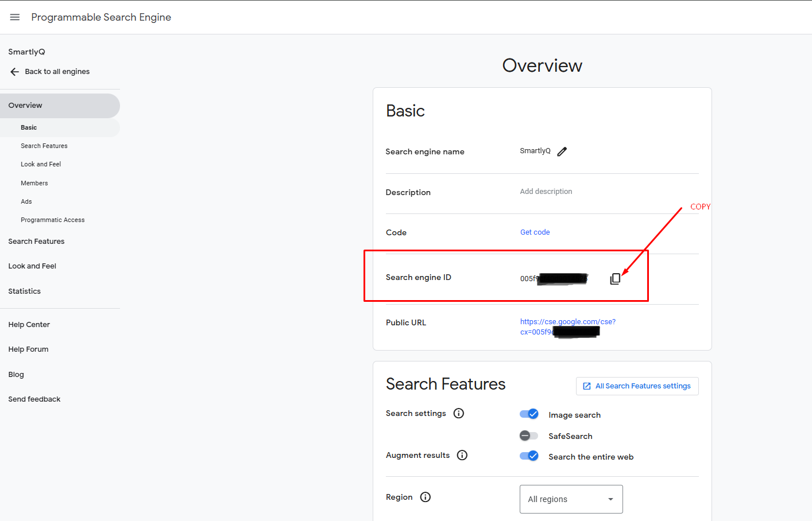812x521 pixels.
Task: Open Augment results info icon
Action: pos(462,455)
